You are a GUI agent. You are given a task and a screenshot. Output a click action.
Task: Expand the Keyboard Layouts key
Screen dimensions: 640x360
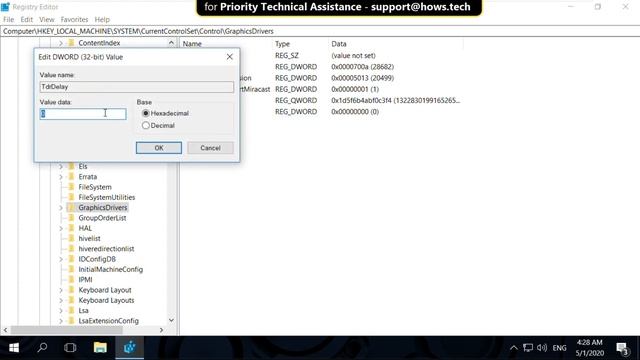pyautogui.click(x=61, y=300)
